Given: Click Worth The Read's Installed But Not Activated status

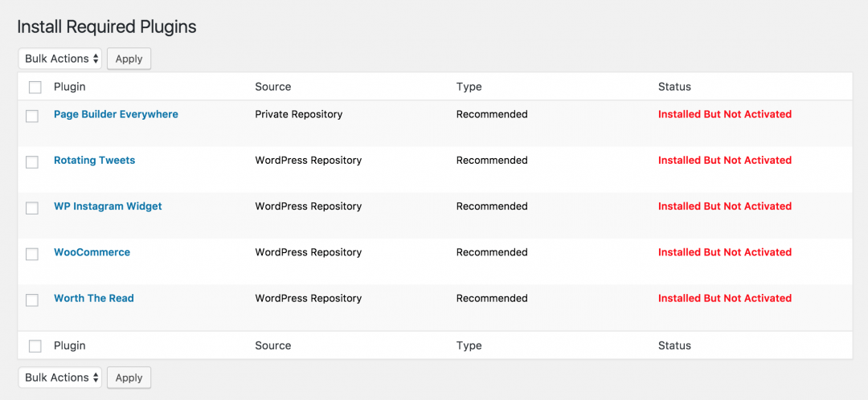Looking at the screenshot, I should pos(725,298).
